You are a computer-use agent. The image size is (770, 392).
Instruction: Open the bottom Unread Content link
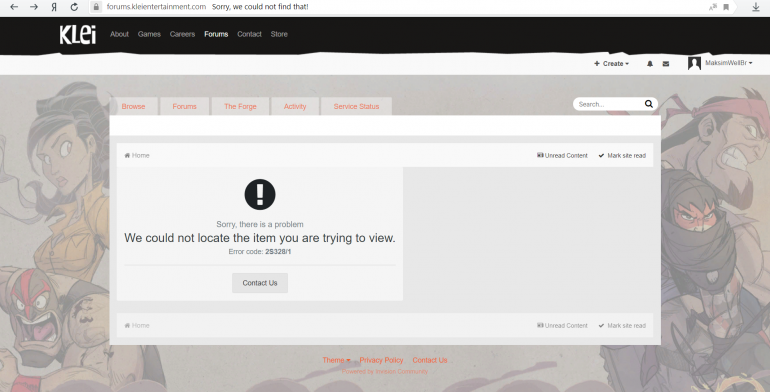(x=562, y=325)
